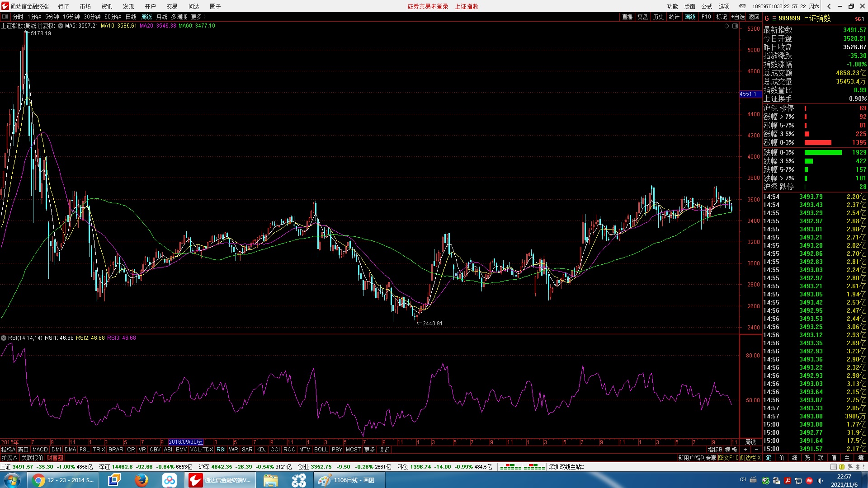The height and width of the screenshot is (488, 868).
Task: Open the 资讯 menu
Action: point(107,6)
